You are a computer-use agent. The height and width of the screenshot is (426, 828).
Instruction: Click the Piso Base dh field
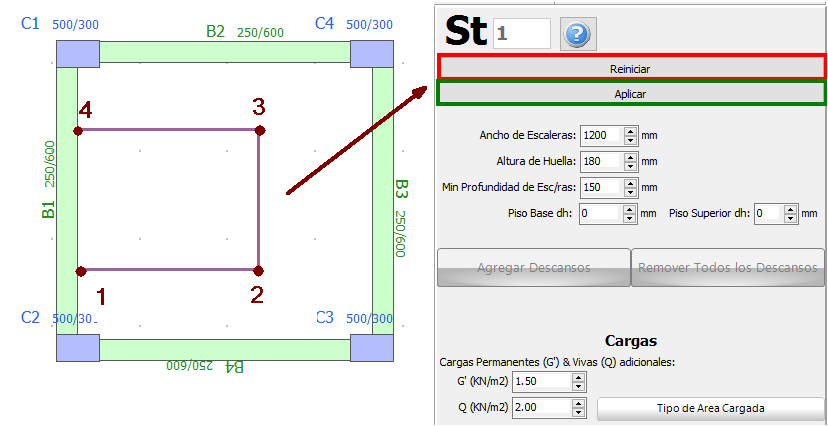pyautogui.click(x=600, y=213)
